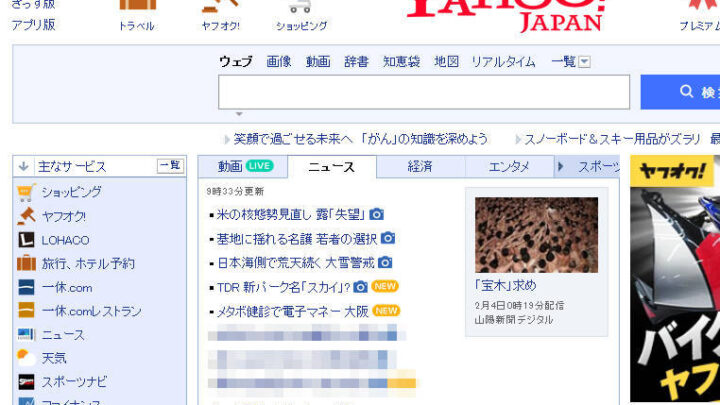The width and height of the screenshot is (720, 405).
Task: Open 旅行、ホテル予約 in the sidebar list
Action: (x=88, y=264)
